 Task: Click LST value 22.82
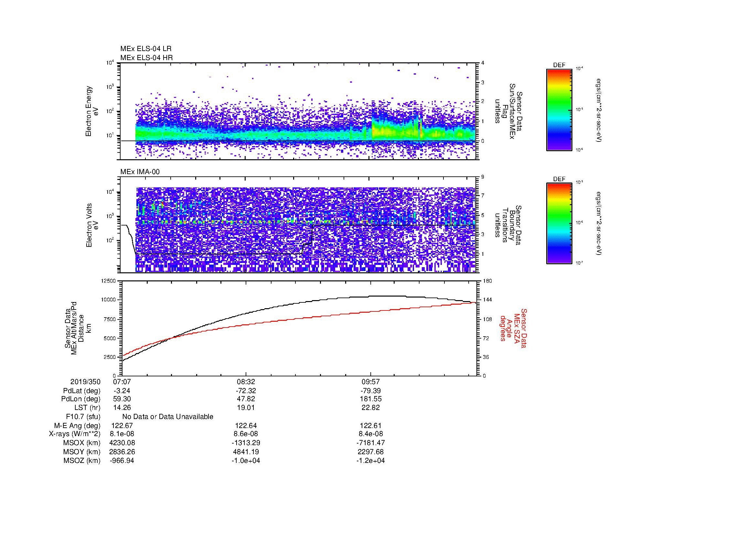pyautogui.click(x=371, y=407)
